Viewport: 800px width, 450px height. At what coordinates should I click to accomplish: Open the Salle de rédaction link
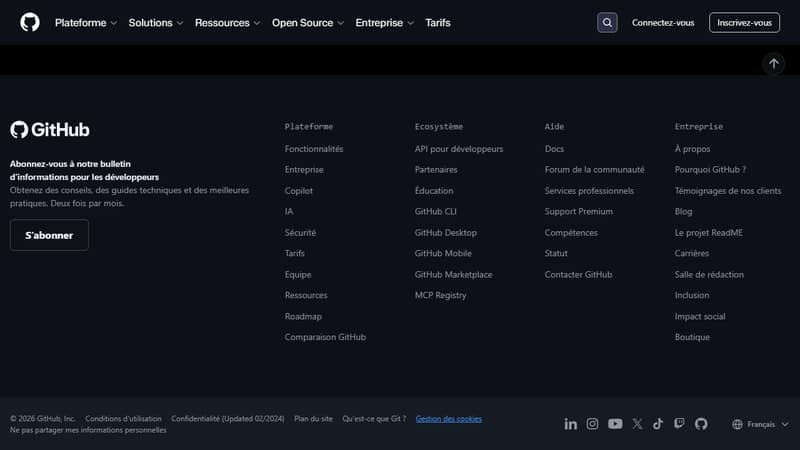[709, 274]
